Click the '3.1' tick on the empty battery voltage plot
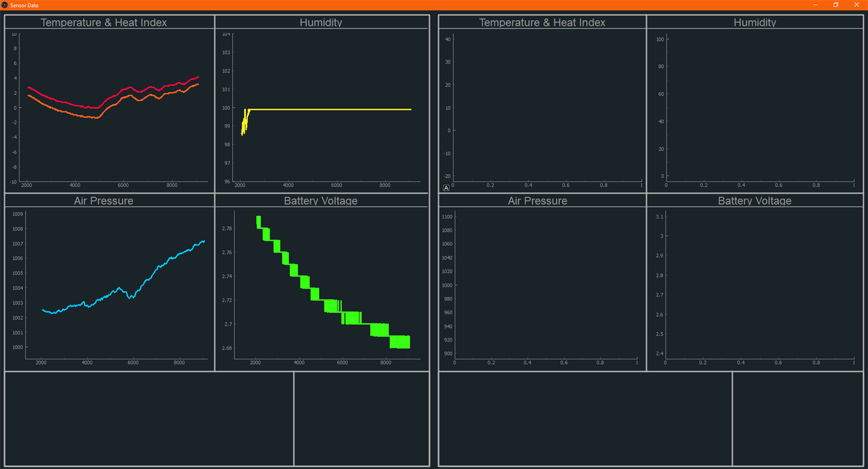The width and height of the screenshot is (868, 469). [x=659, y=217]
